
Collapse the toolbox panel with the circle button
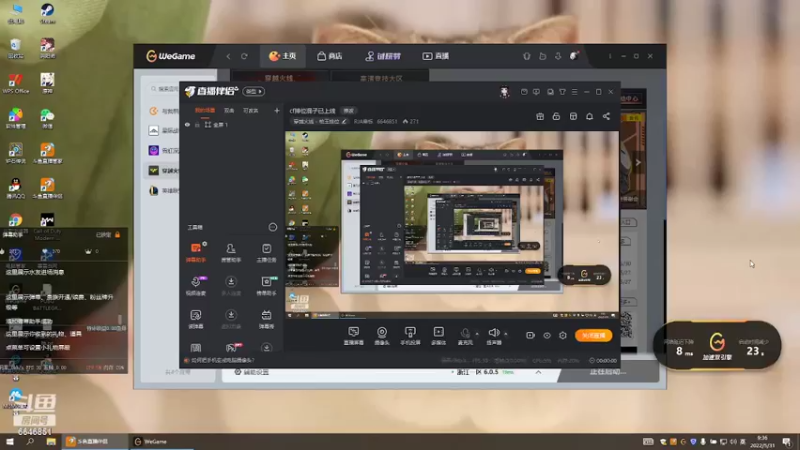(x=273, y=227)
